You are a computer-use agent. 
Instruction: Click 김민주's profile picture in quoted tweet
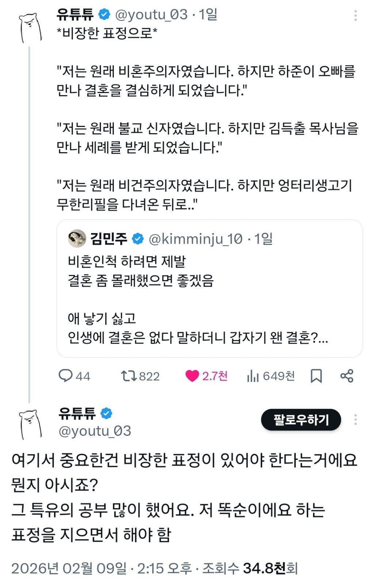[77, 239]
